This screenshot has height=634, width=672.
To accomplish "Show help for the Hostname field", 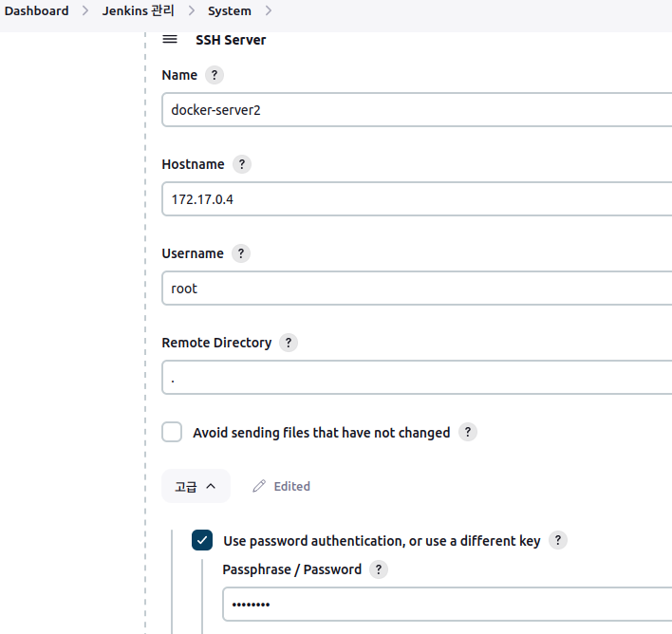I will point(242,164).
